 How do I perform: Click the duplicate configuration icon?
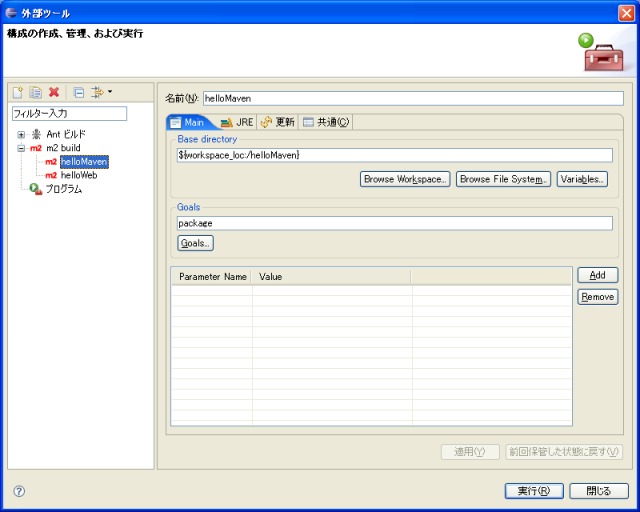coord(34,92)
